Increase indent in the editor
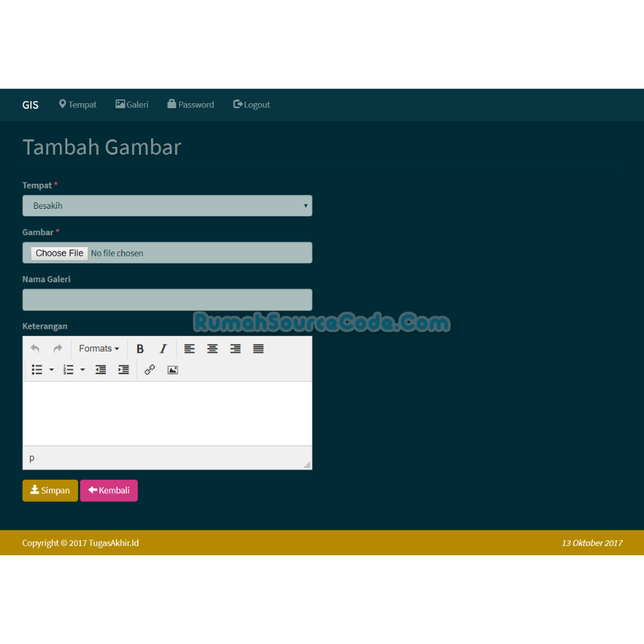 (124, 370)
